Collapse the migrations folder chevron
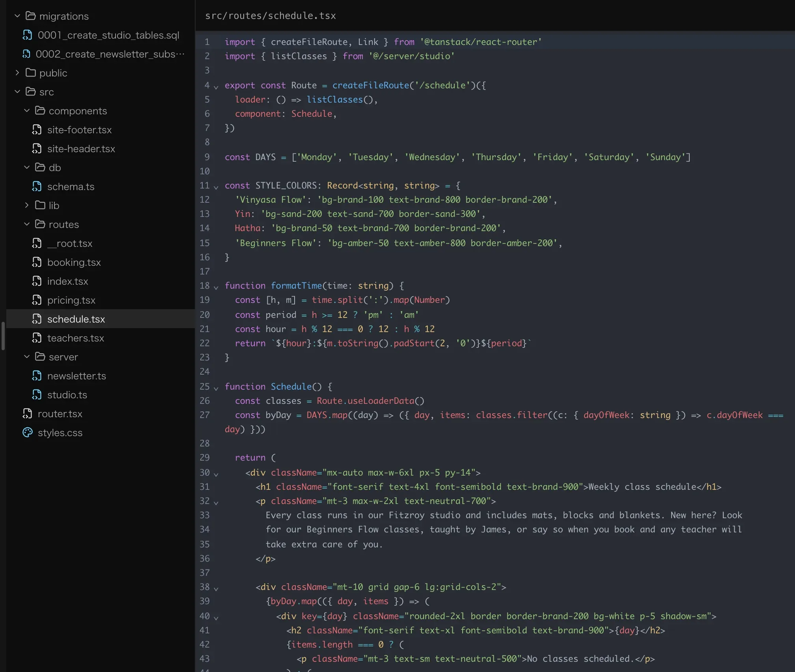Screen dimensions: 795x672 click(17, 16)
